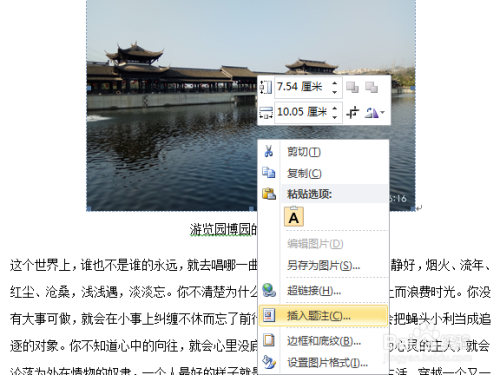
Task: Choose 插入题注(C)... menu entry
Action: click(x=323, y=315)
